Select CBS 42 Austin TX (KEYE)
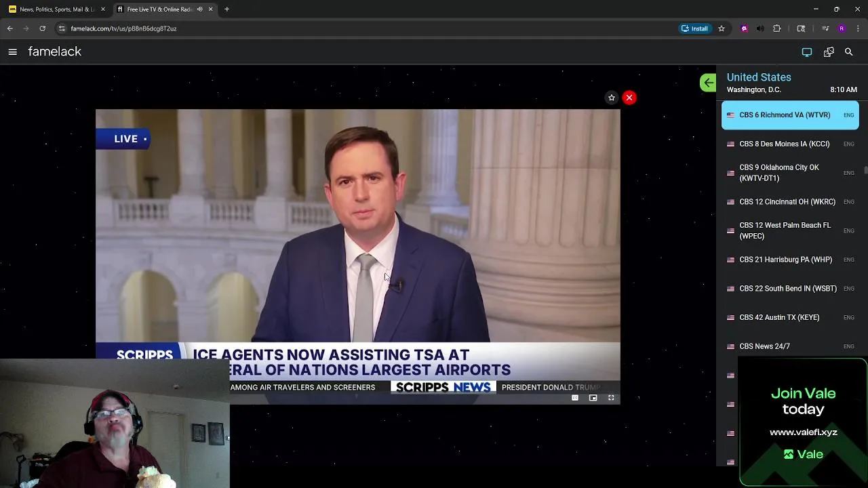The image size is (868, 488). pyautogui.click(x=790, y=317)
